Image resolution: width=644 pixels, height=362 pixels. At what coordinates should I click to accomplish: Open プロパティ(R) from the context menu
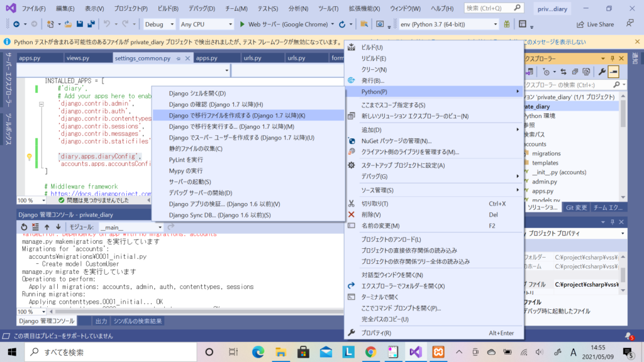(434, 333)
